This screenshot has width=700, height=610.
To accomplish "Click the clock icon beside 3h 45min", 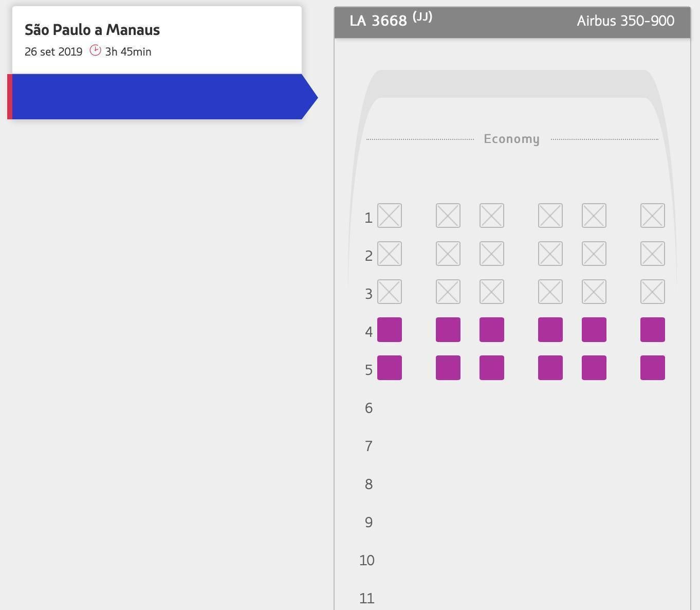I will click(95, 50).
